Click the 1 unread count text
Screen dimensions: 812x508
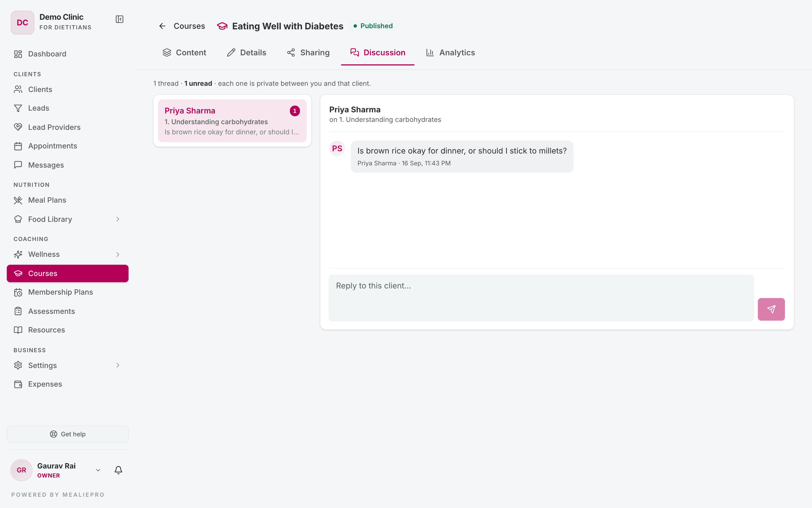[198, 84]
